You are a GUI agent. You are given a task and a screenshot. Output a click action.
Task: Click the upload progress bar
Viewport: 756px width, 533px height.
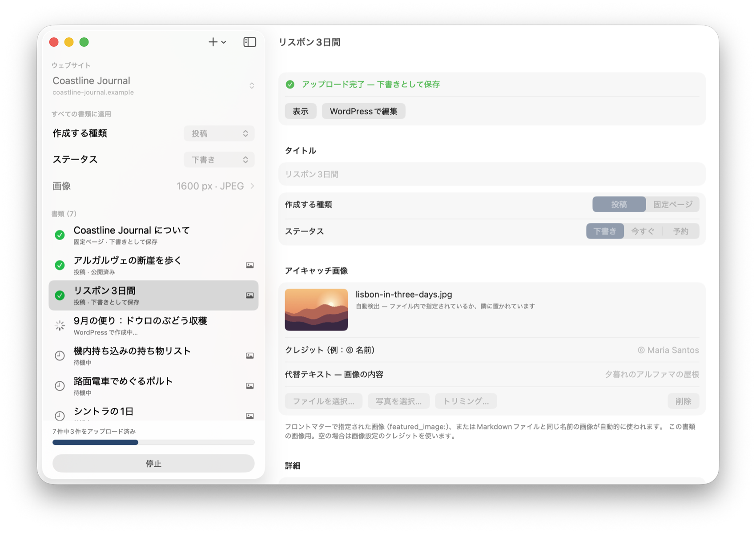coord(153,442)
